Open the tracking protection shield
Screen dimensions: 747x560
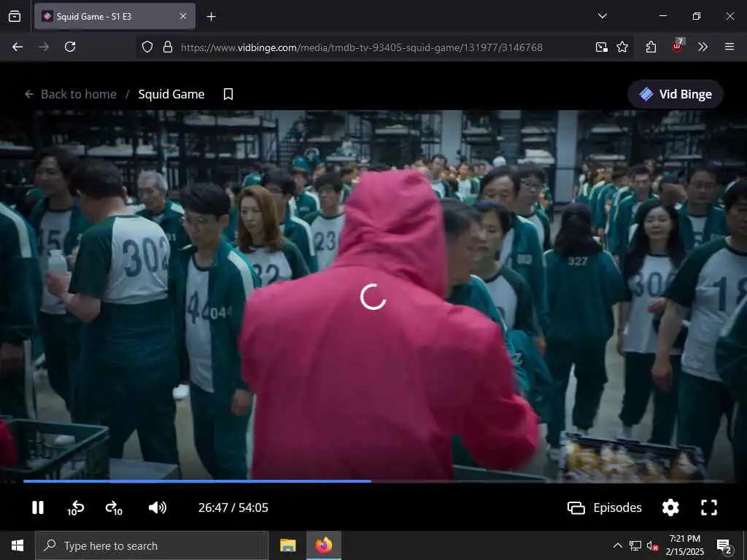[x=147, y=47]
